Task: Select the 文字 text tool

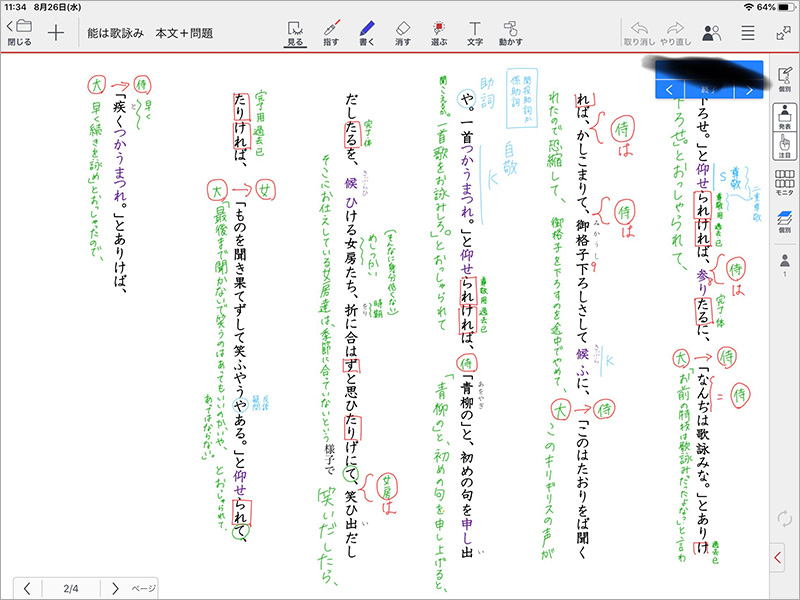Action: 474,34
